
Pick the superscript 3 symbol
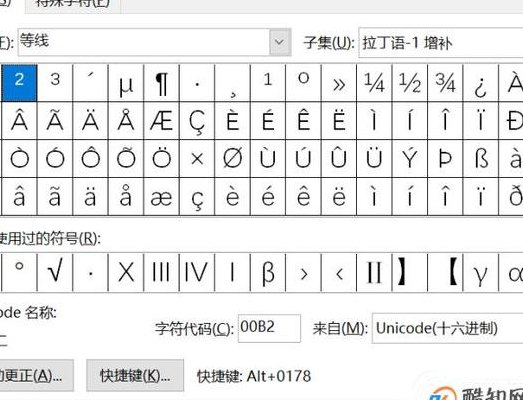click(x=55, y=83)
